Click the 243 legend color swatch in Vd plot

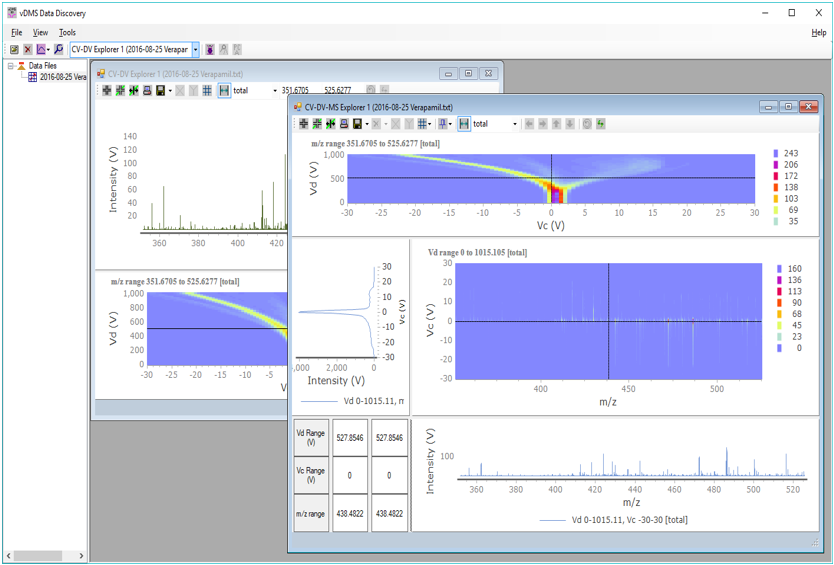(x=776, y=153)
